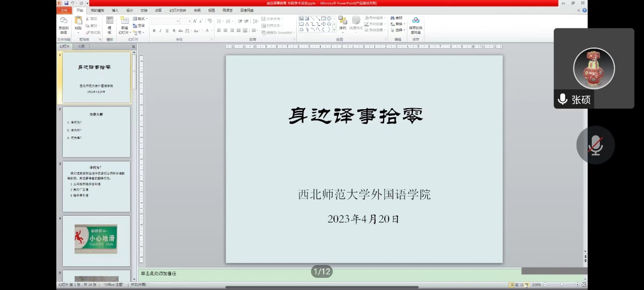Click the 粘贴 (Paste) clipboard icon
The height and width of the screenshot is (290, 644).
tap(78, 21)
